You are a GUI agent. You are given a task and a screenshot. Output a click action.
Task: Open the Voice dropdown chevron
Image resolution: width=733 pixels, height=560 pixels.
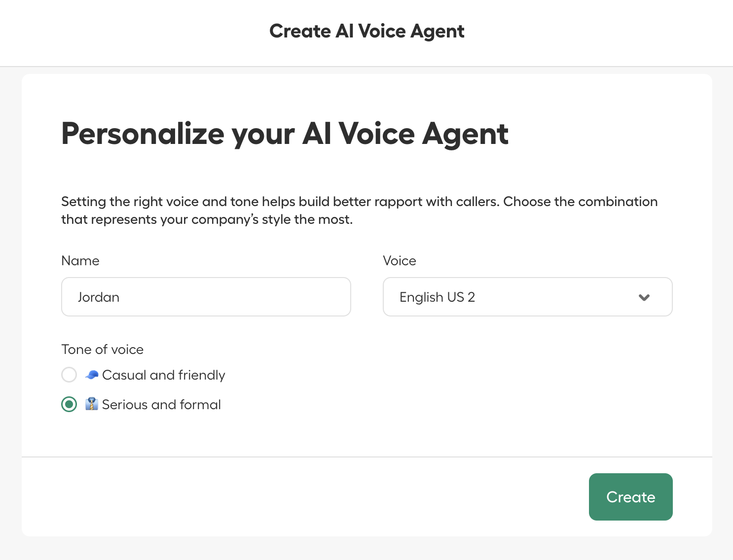[x=644, y=297]
